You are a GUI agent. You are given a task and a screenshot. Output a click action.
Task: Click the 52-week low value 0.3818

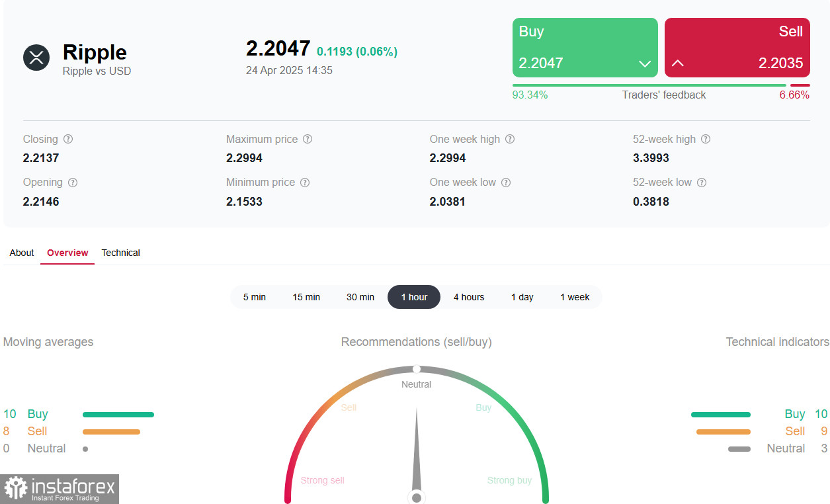pyautogui.click(x=651, y=202)
